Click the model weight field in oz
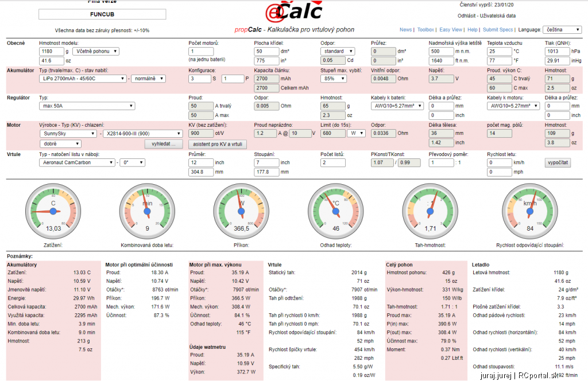Screen dimensions: 588x381 click(52, 61)
